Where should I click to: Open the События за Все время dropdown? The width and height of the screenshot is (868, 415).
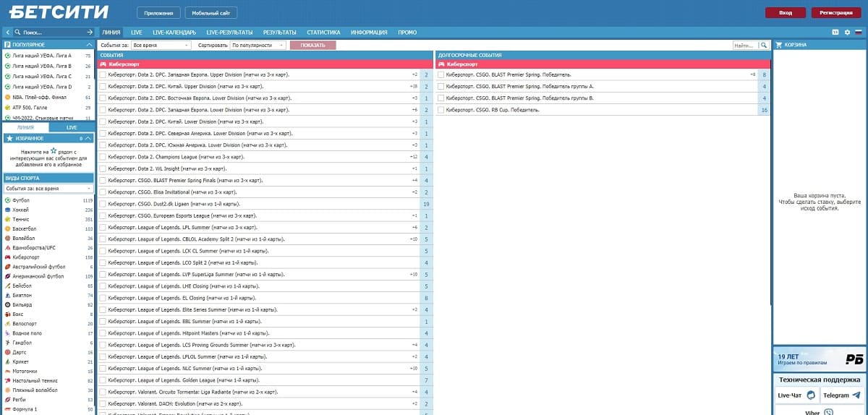pos(163,45)
